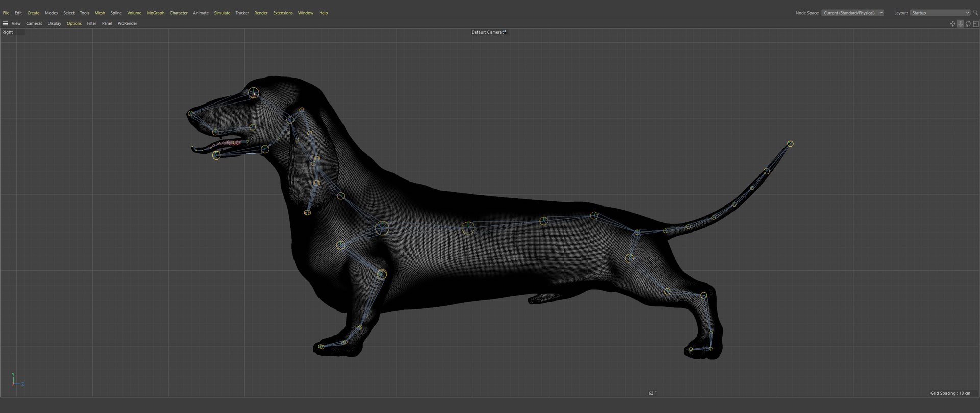Open the viewport Display menu
980x413 pixels.
(x=55, y=23)
